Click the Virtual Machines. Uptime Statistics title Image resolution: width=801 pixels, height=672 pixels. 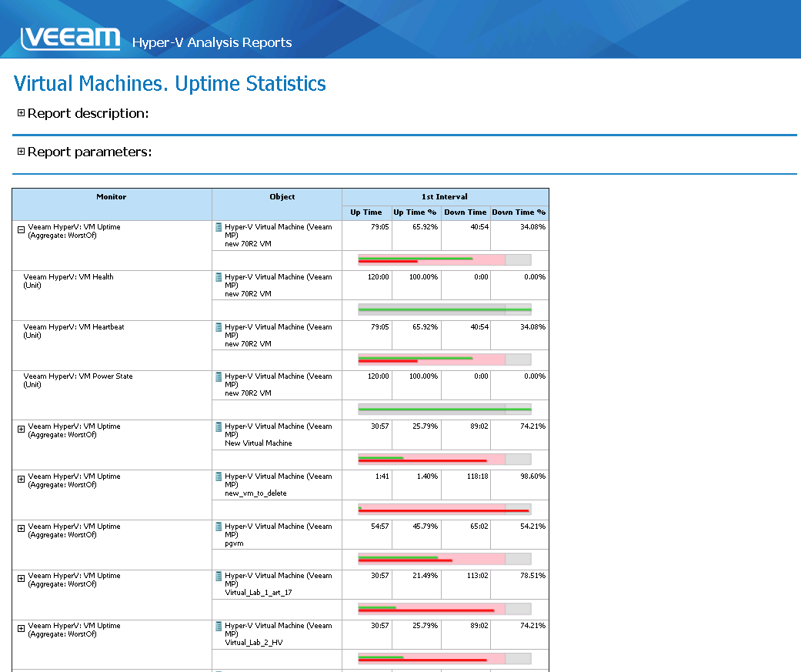[169, 84]
